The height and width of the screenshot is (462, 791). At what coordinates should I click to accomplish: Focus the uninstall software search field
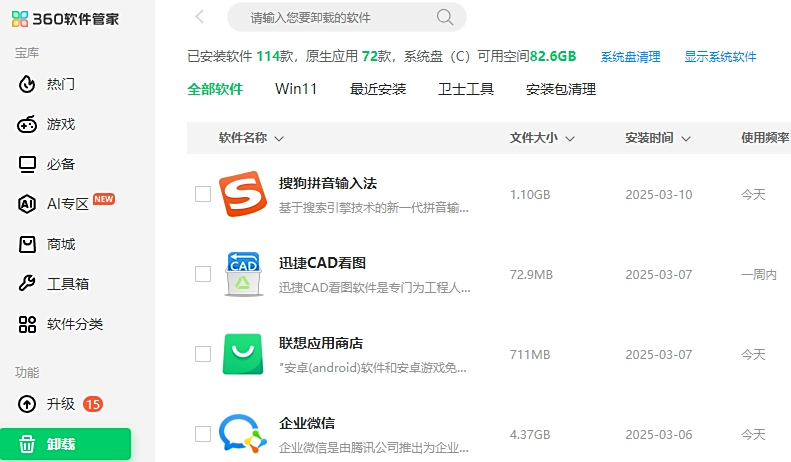click(x=335, y=17)
